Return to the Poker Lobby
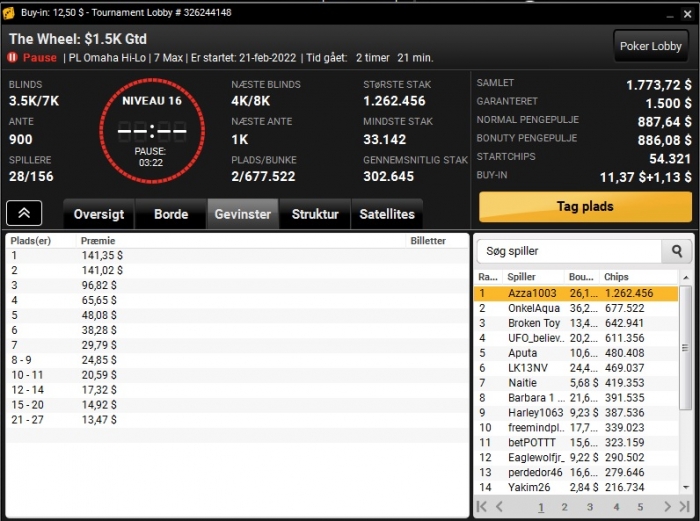Image resolution: width=700 pixels, height=521 pixels. click(650, 46)
